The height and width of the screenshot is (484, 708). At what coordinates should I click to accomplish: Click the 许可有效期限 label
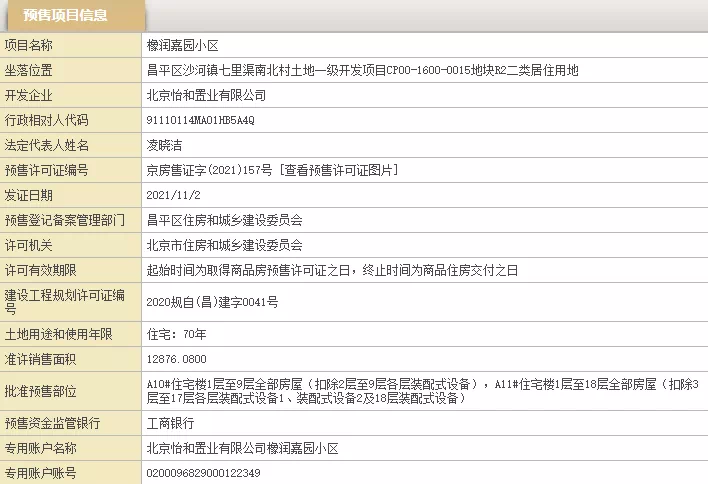[x=41, y=270]
